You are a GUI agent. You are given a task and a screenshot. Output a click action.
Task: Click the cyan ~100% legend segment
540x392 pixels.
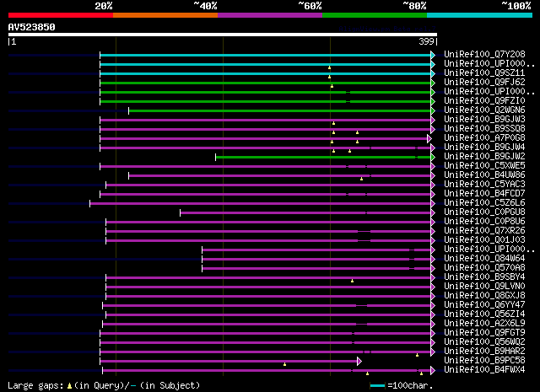[480, 15]
